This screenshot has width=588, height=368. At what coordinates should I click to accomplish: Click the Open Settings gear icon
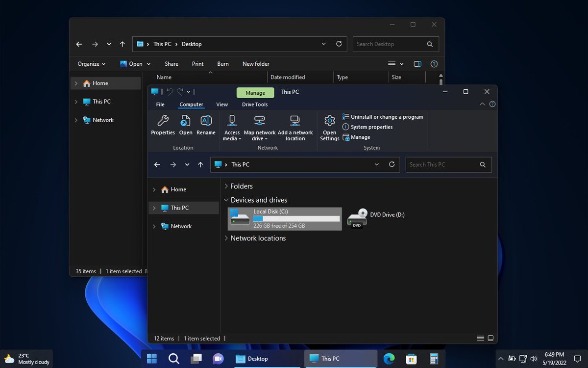(330, 121)
